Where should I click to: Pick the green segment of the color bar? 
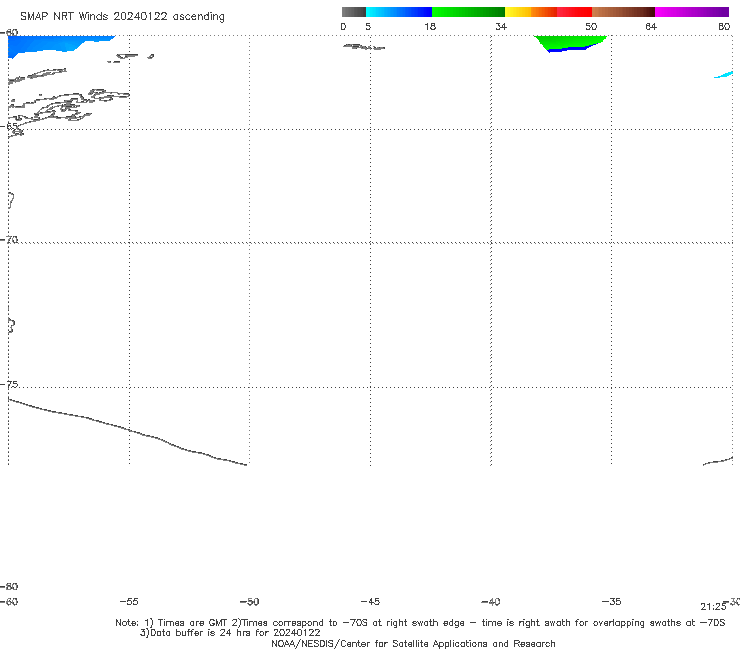tap(468, 12)
